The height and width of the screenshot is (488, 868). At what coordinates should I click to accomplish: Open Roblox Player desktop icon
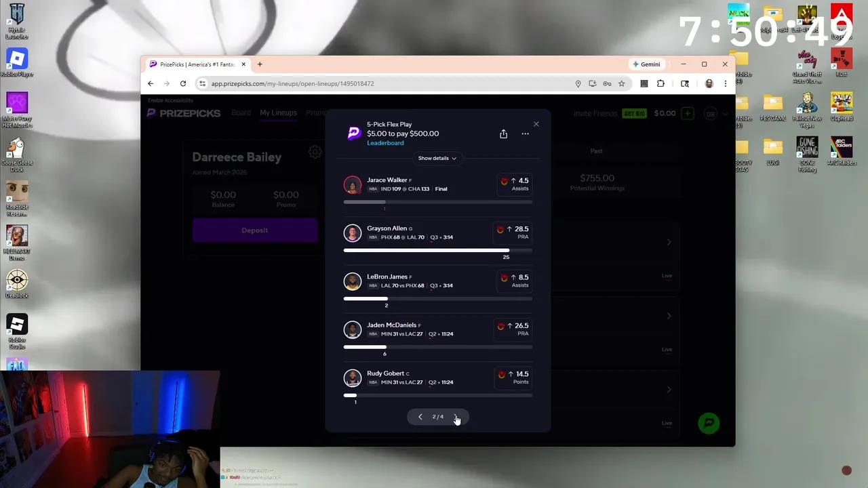[16, 63]
